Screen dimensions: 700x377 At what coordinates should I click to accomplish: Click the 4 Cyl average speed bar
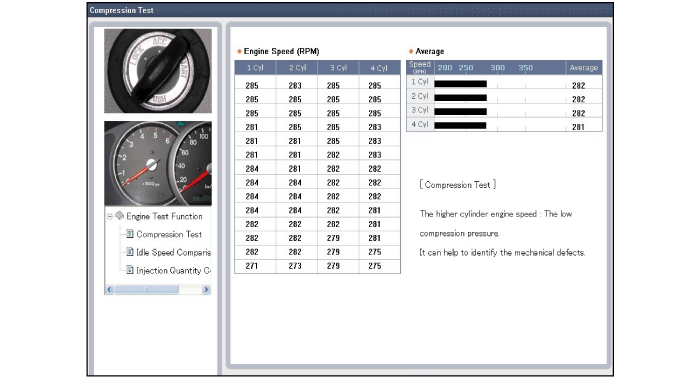tap(460, 126)
